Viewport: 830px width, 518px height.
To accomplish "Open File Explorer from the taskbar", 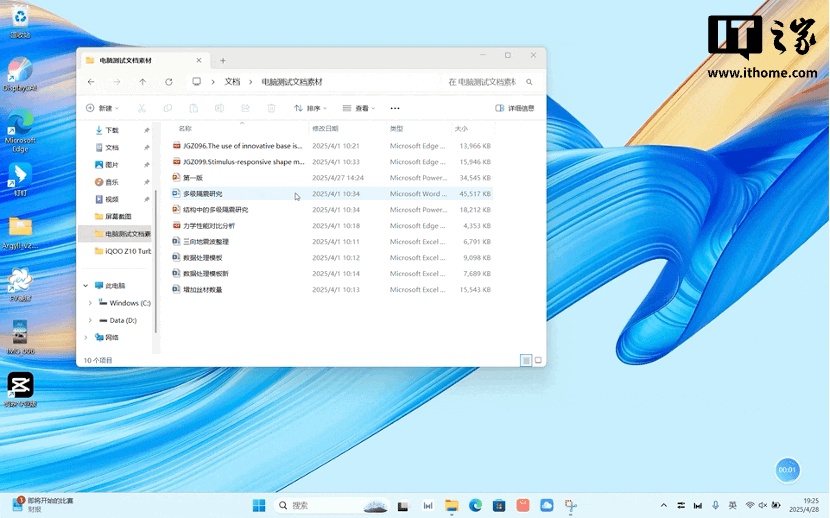I will 452,506.
